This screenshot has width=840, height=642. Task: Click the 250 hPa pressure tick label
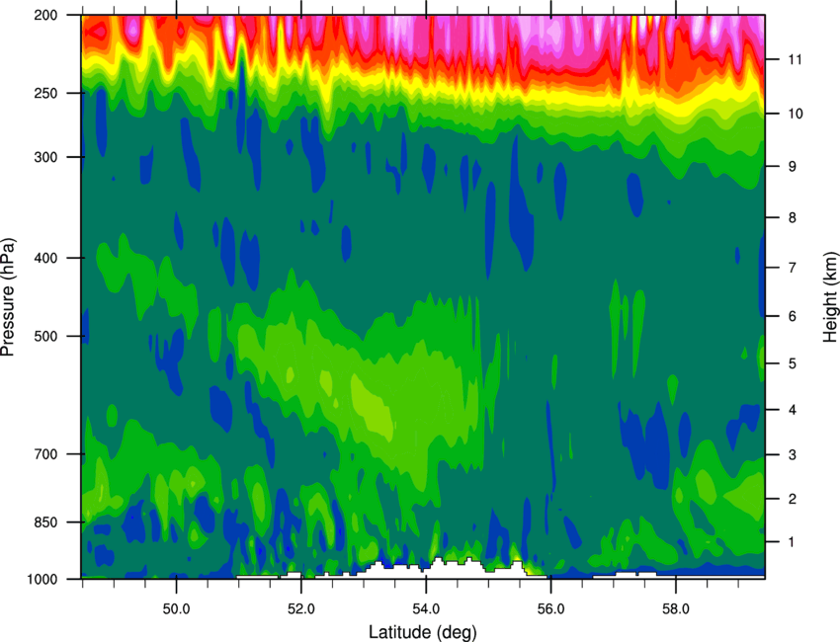(45, 93)
